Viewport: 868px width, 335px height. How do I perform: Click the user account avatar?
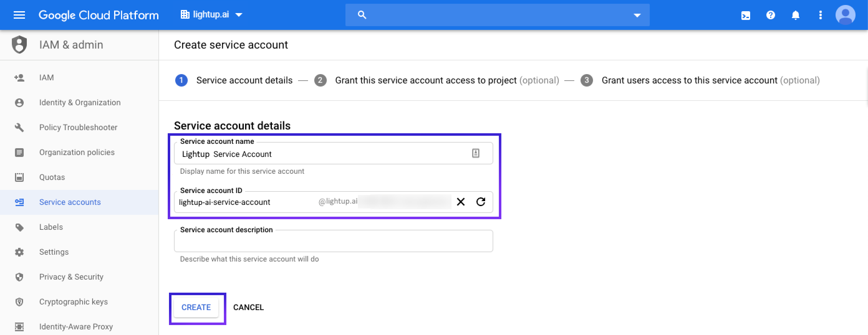[846, 15]
